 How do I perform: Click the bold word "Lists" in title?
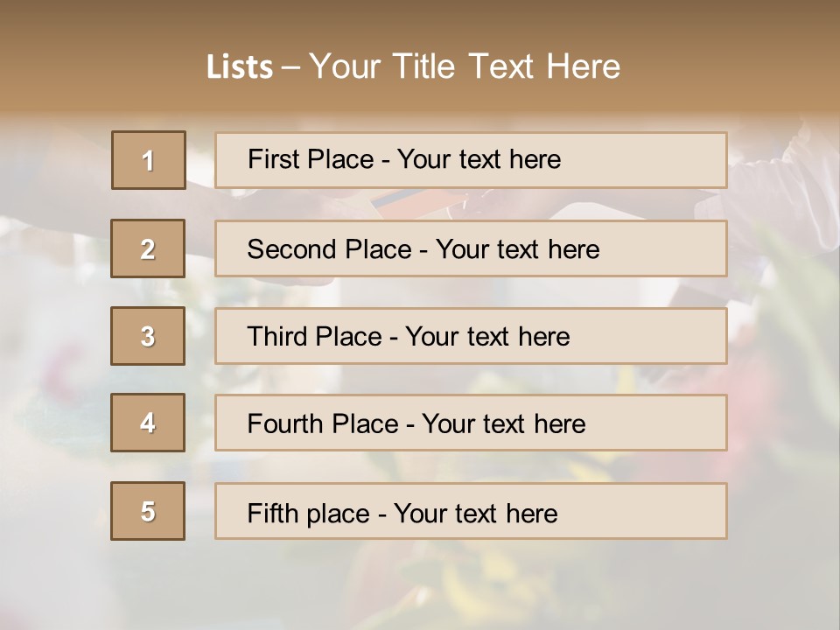(x=239, y=67)
